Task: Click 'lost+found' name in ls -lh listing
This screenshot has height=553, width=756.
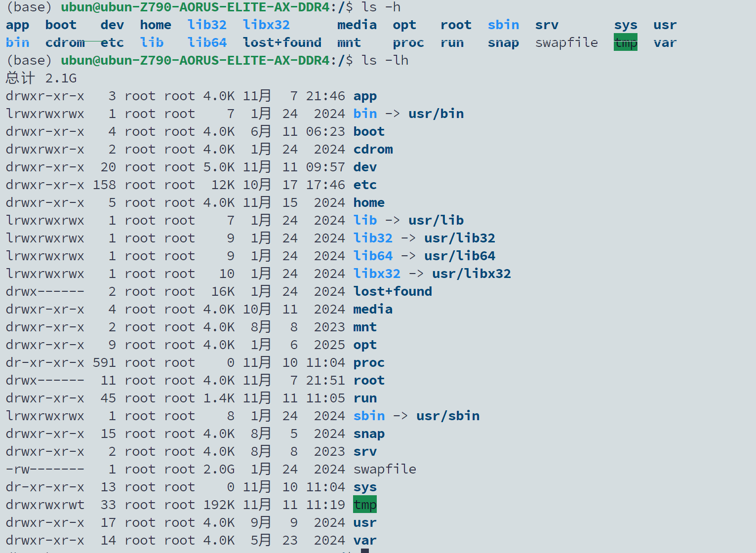Action: point(393,291)
